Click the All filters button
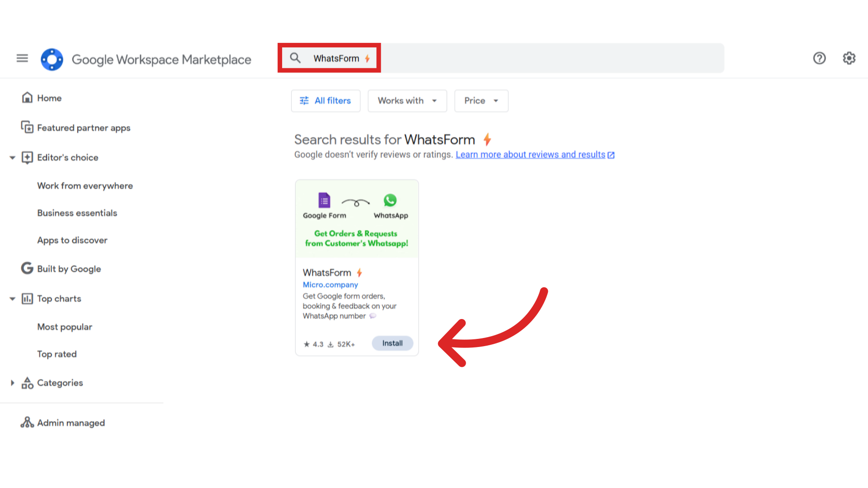This screenshot has width=868, height=488. 325,101
